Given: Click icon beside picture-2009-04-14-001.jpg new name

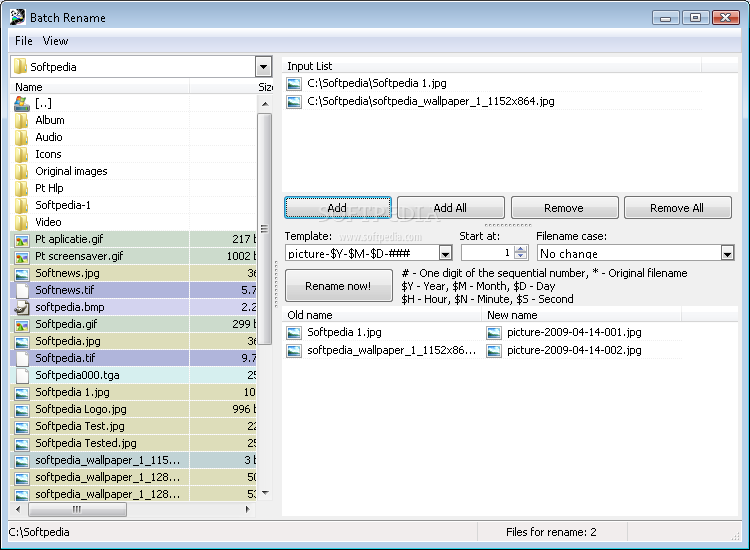Looking at the screenshot, I should tap(494, 333).
